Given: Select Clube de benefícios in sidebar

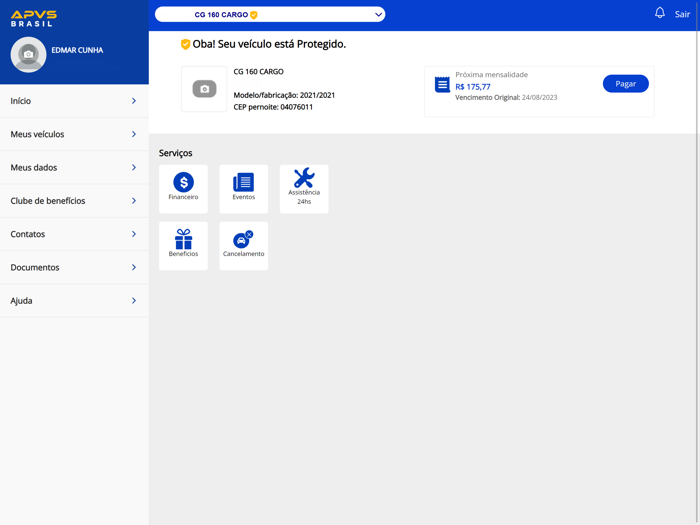Looking at the screenshot, I should 74,201.
